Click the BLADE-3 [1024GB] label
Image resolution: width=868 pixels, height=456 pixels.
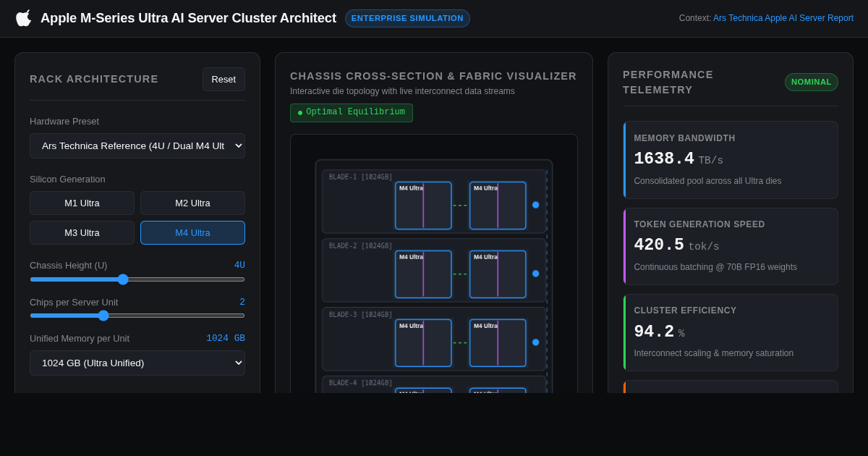(361, 315)
